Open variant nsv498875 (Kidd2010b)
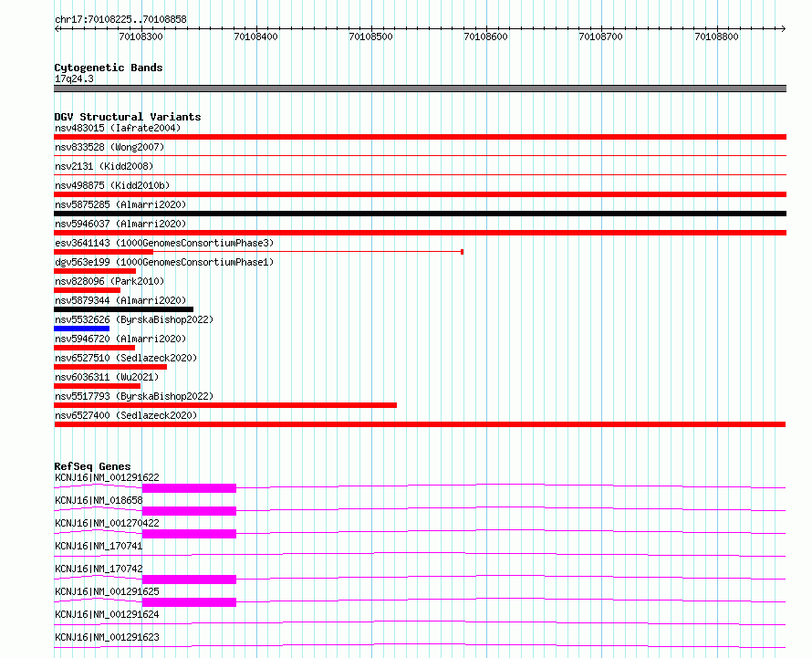The height and width of the screenshot is (658, 812). click(112, 185)
